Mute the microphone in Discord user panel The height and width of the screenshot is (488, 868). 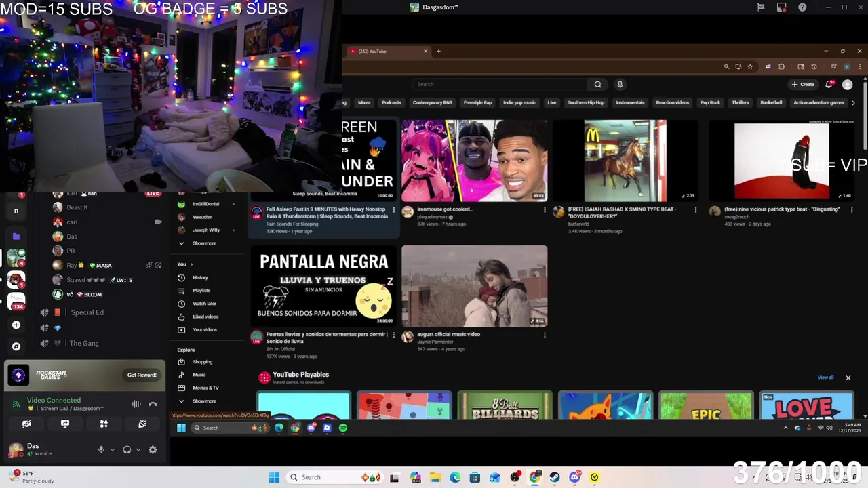coord(101,449)
